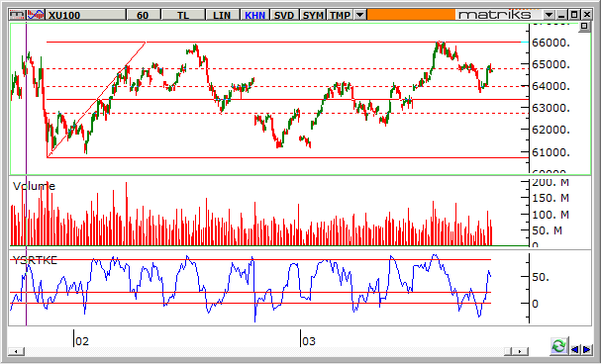The width and height of the screenshot is (601, 364).
Task: Click the Matriks "m" logo icon
Action: click(x=17, y=15)
